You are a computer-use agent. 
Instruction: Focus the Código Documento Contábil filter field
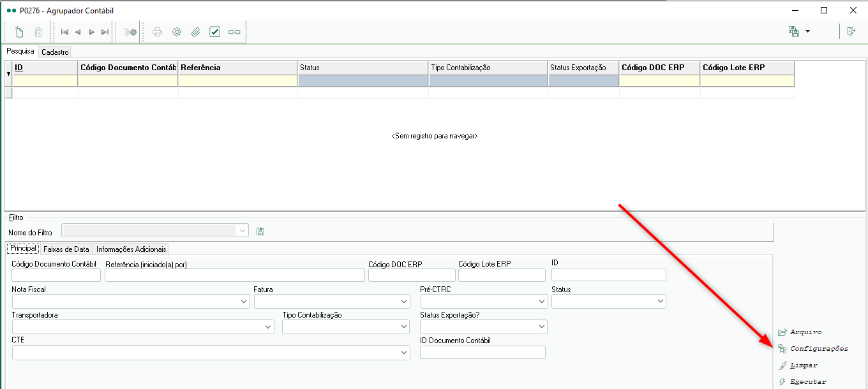[56, 275]
